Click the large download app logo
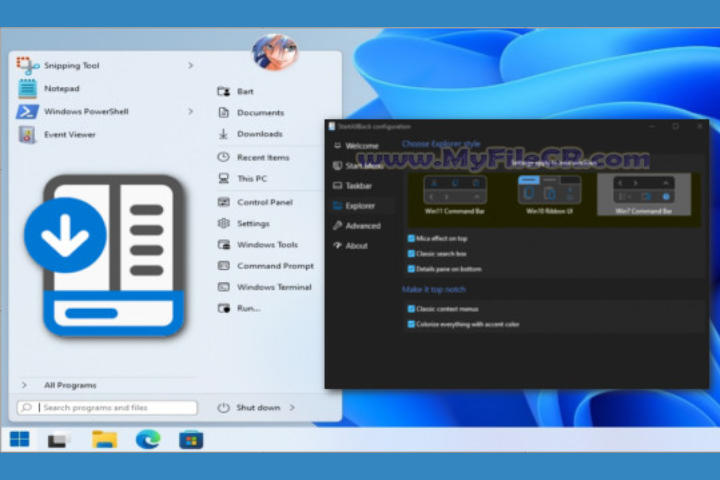This screenshot has width=720, height=480. pyautogui.click(x=105, y=255)
